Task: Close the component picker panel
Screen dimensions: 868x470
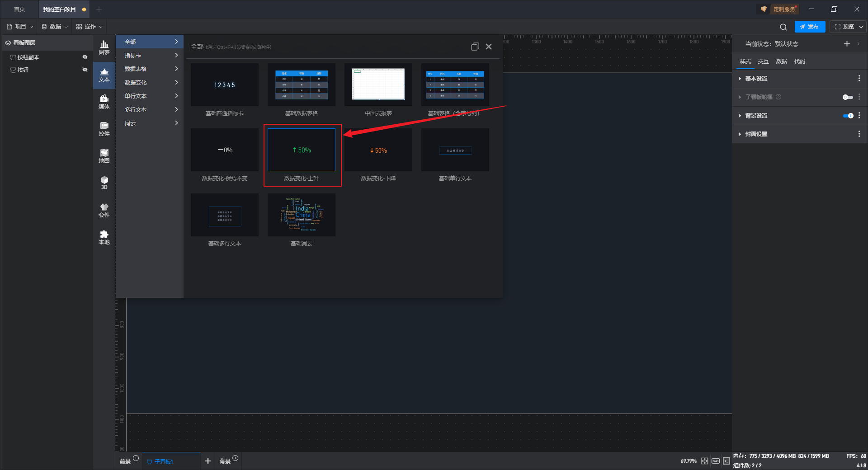Action: point(489,47)
